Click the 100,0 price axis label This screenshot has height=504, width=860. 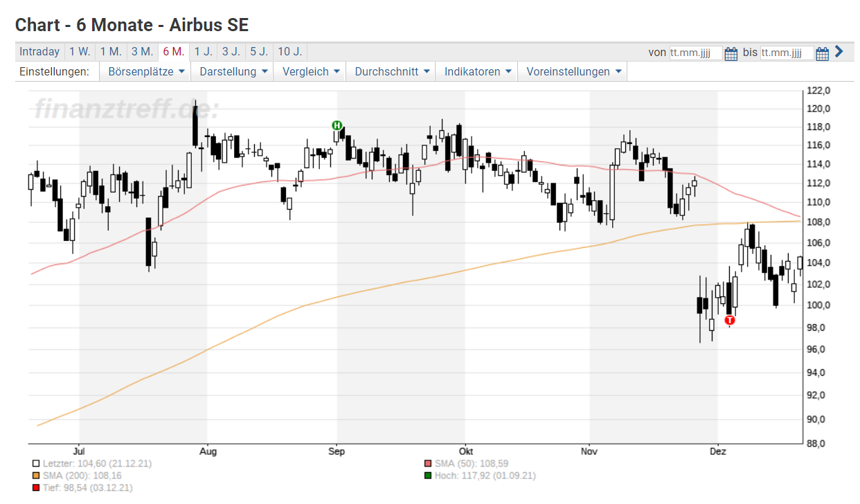pos(818,305)
